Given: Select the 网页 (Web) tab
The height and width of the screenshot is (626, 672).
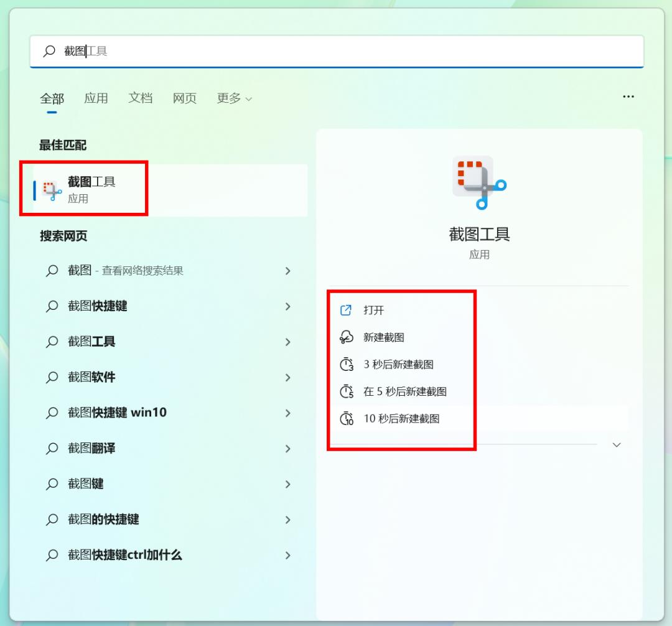Looking at the screenshot, I should (x=184, y=98).
